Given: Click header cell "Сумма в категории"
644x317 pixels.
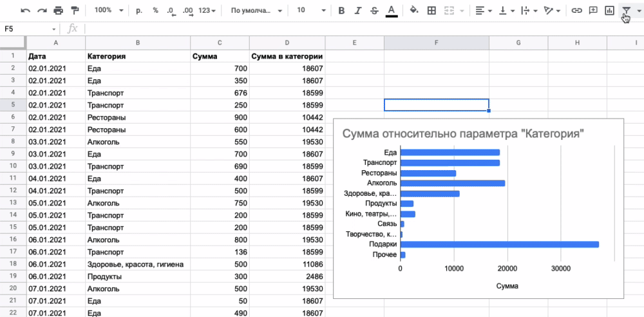Looking at the screenshot, I should tap(287, 56).
